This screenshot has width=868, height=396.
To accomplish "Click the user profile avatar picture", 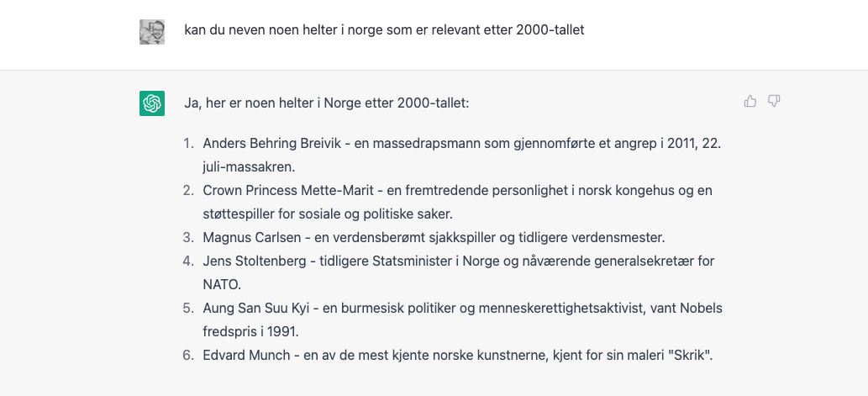I will 152,32.
